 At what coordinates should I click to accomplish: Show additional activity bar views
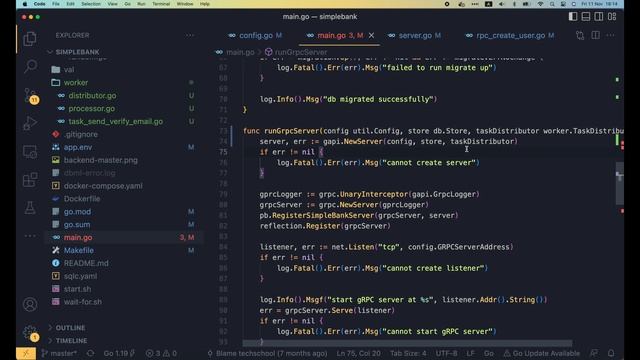coord(30,236)
